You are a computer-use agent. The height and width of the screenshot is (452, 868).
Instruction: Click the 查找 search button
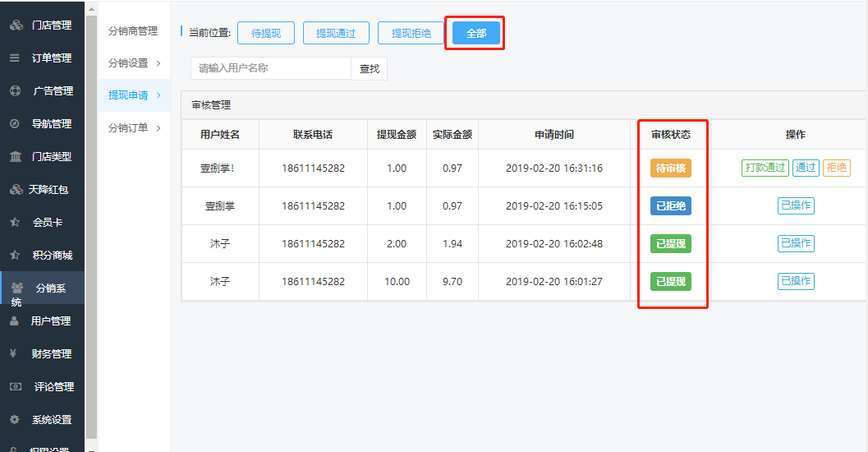coord(370,69)
